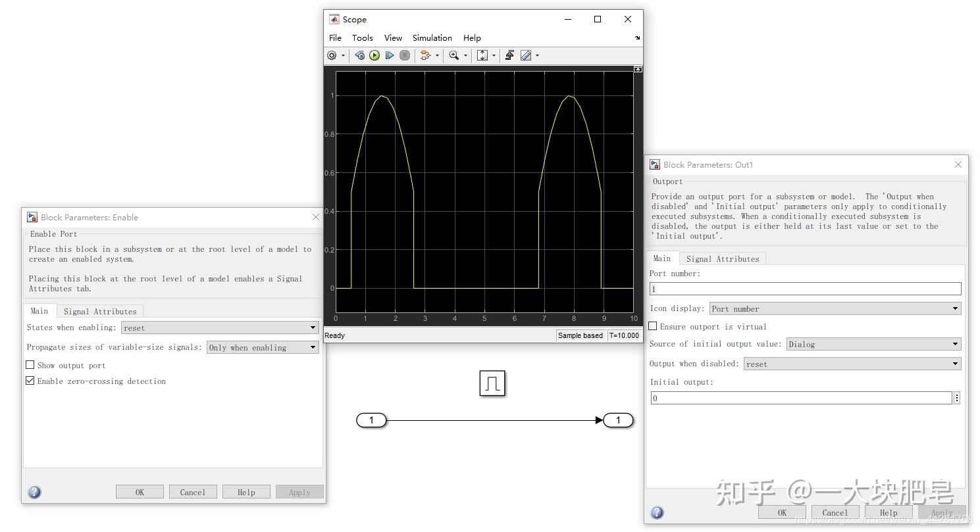Screen dimensions: 980x532
Task: Click Help in the Out1 dialog
Action: point(887,512)
